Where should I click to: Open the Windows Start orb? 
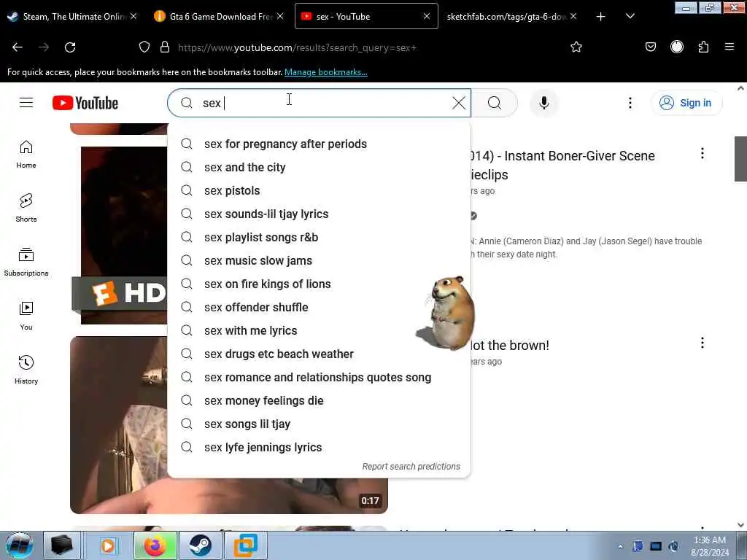point(20,545)
